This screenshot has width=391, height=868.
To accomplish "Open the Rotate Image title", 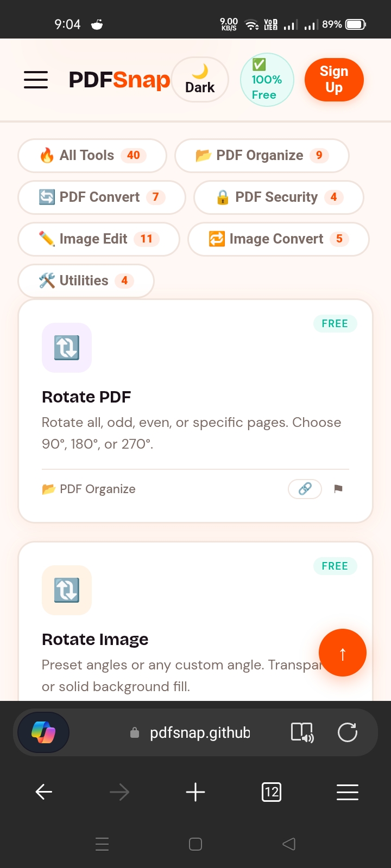I will [95, 640].
